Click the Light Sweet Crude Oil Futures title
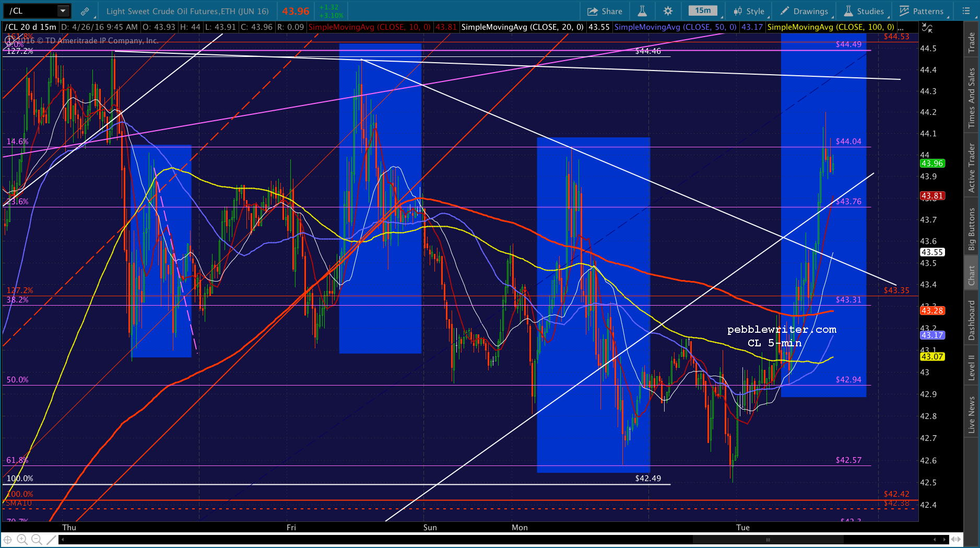 click(x=187, y=11)
